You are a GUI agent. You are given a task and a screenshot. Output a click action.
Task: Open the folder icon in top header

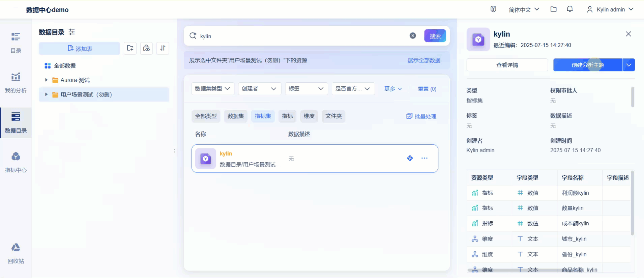(553, 9)
